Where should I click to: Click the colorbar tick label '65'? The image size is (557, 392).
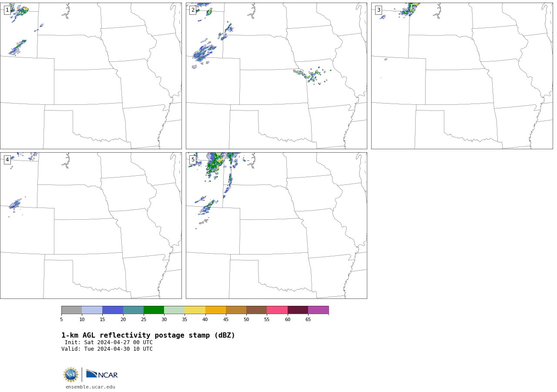coord(308,319)
